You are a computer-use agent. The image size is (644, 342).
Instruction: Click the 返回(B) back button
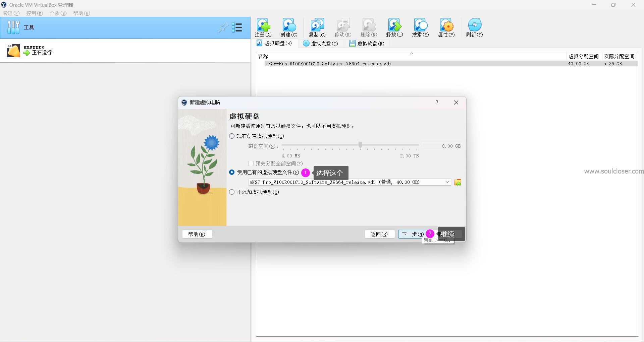pos(379,234)
